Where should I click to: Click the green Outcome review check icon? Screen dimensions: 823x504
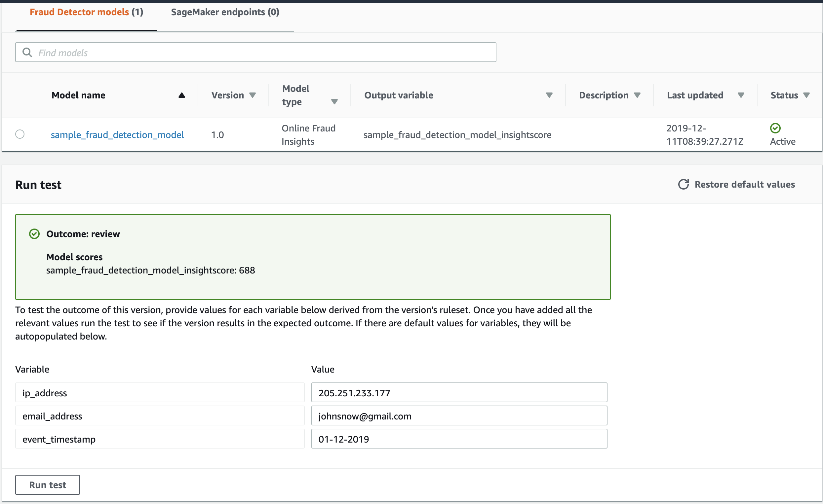[34, 234]
